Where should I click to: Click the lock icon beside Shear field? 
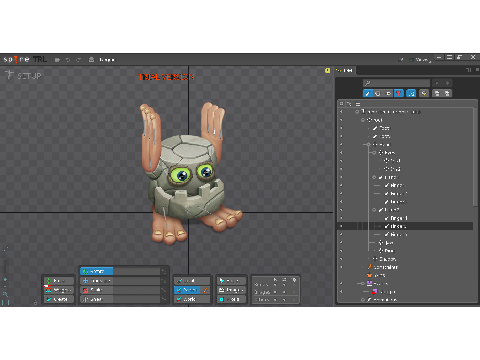click(x=163, y=299)
